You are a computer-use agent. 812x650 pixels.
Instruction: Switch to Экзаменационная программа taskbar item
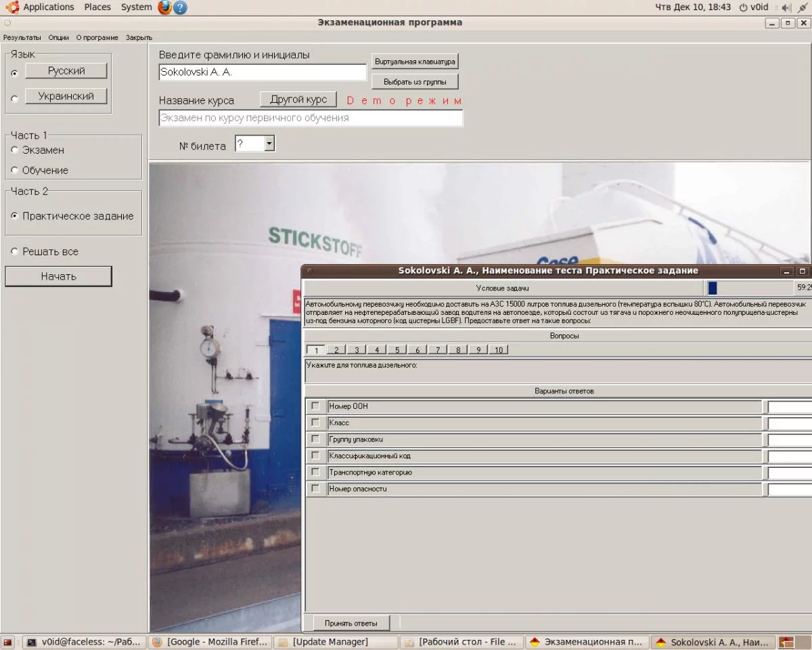pyautogui.click(x=587, y=642)
